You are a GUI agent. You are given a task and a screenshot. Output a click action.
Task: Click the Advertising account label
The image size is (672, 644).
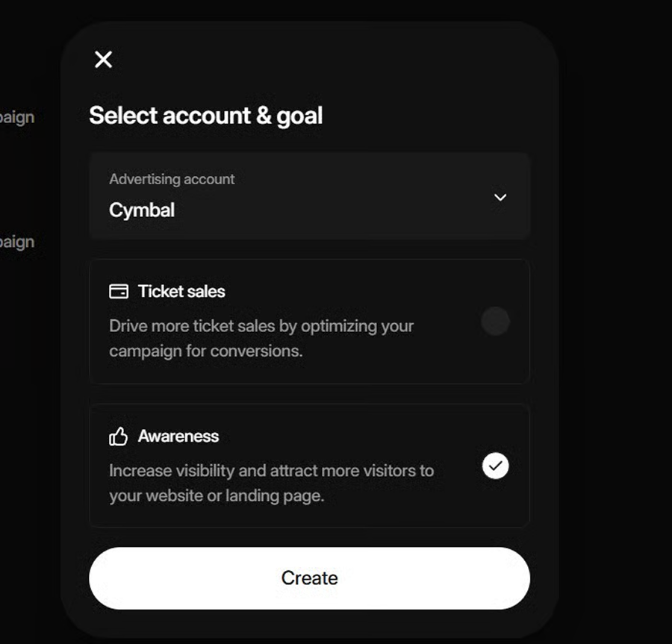[172, 179]
